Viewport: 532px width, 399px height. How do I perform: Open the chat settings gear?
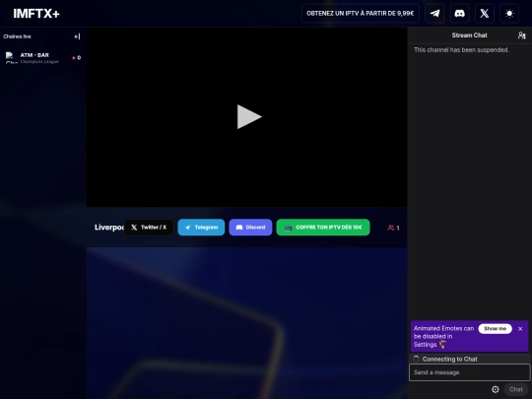coord(496,389)
